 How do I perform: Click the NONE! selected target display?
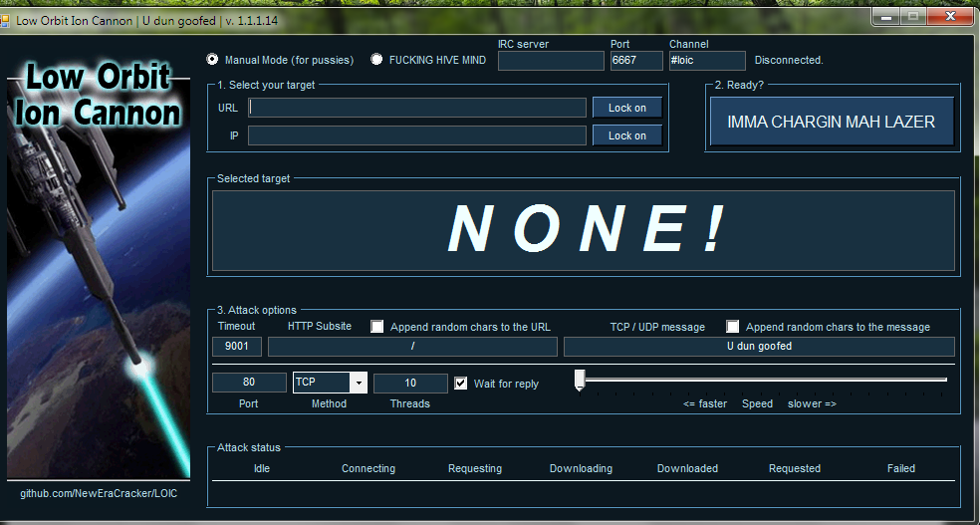click(x=584, y=231)
